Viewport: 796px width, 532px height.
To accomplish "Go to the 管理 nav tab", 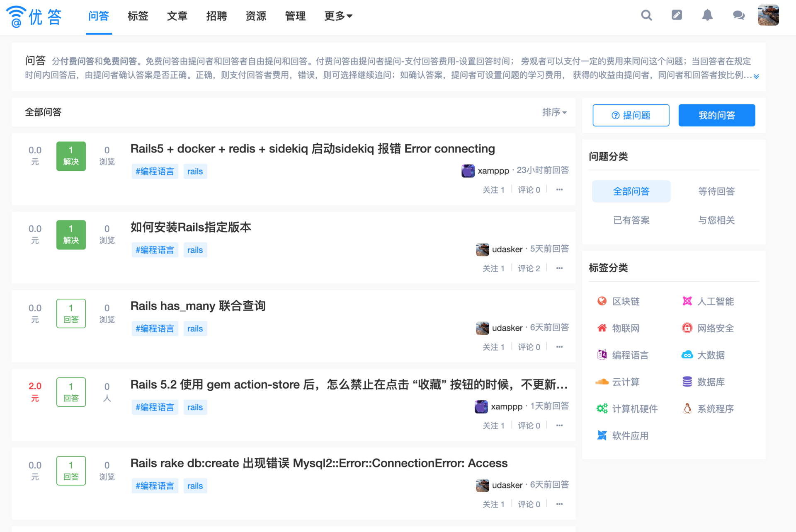I will [296, 16].
